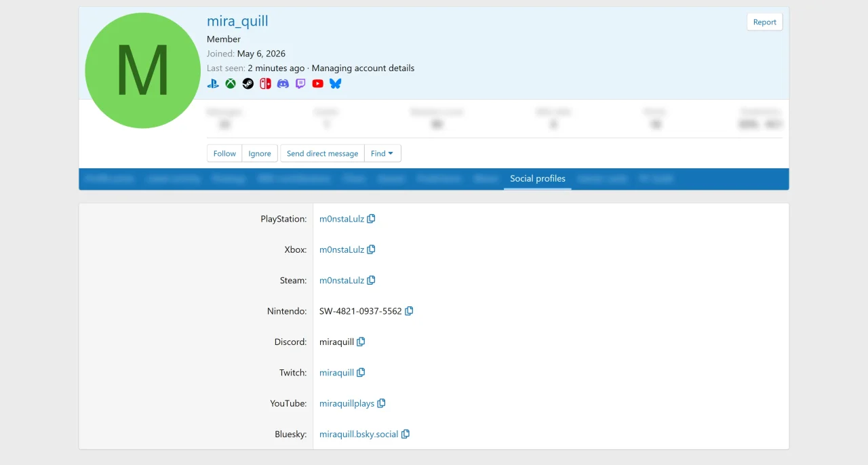The image size is (868, 465).
Task: Open the miraquill.bsky.social link
Action: tap(359, 434)
